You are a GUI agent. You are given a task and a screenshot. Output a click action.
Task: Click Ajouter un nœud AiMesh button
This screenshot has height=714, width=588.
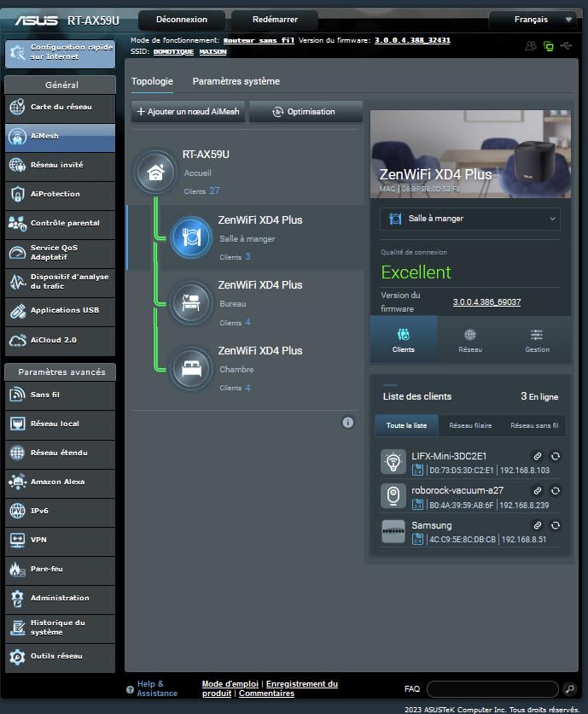pyautogui.click(x=189, y=112)
